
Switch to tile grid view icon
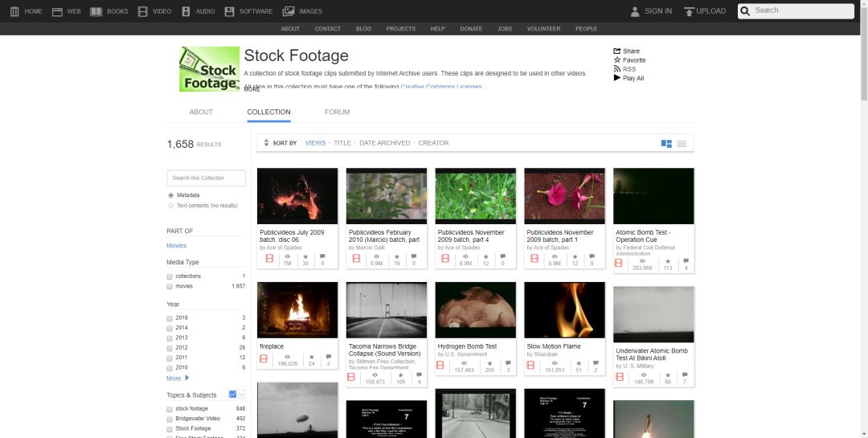click(x=666, y=144)
